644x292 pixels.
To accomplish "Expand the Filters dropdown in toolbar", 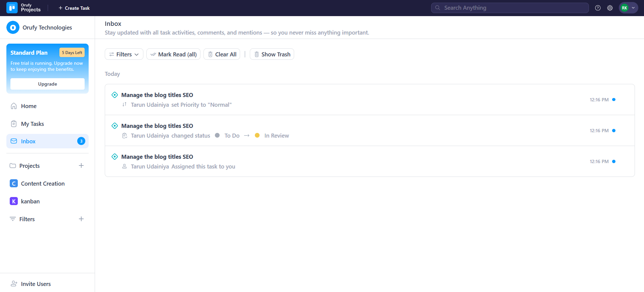I will click(124, 54).
